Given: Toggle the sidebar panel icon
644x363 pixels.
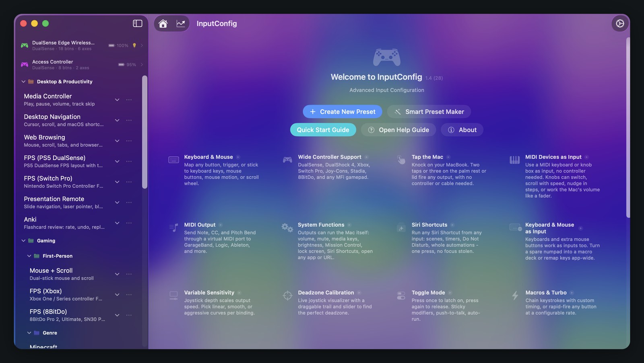Looking at the screenshot, I should coord(138,23).
